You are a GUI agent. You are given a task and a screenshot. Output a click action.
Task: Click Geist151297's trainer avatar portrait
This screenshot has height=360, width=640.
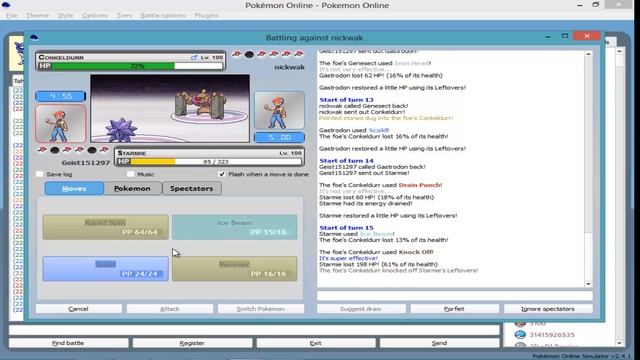(x=60, y=123)
